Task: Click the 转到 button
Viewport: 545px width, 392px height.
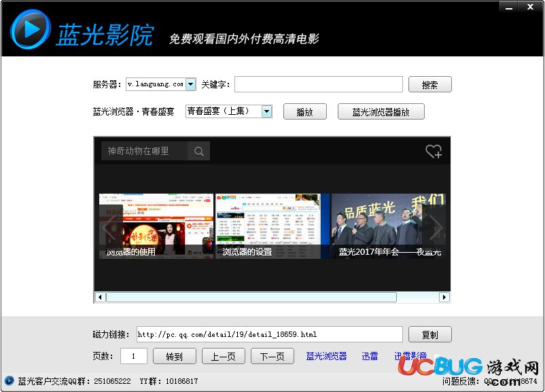Action: [175, 356]
